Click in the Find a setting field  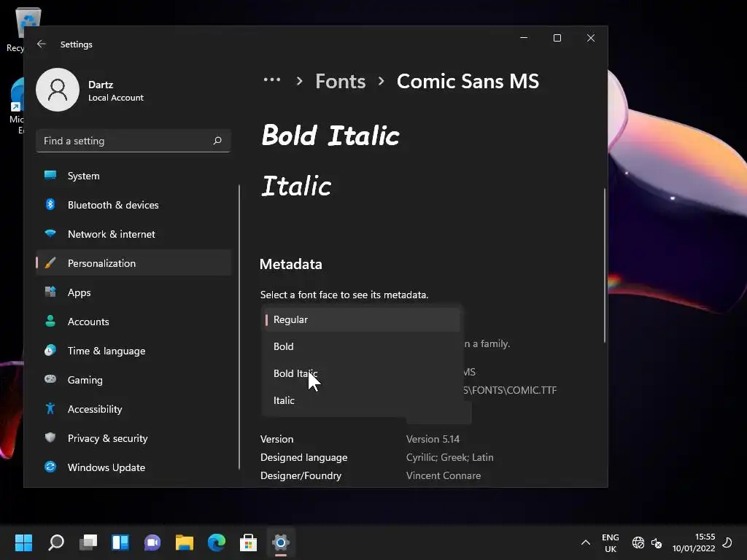133,141
